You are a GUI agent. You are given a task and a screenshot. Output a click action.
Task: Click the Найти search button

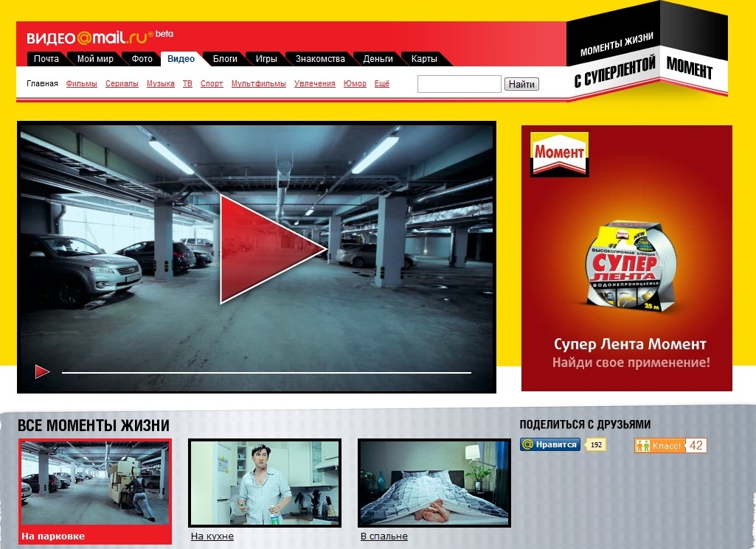pyautogui.click(x=521, y=84)
